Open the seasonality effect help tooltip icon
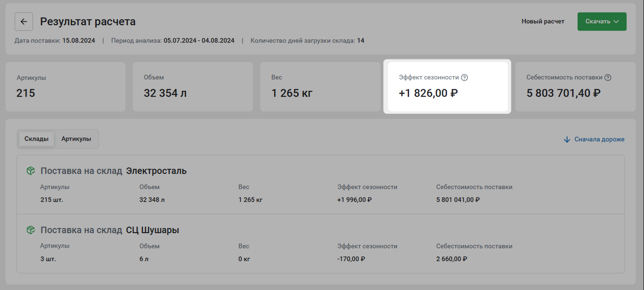 coord(464,78)
